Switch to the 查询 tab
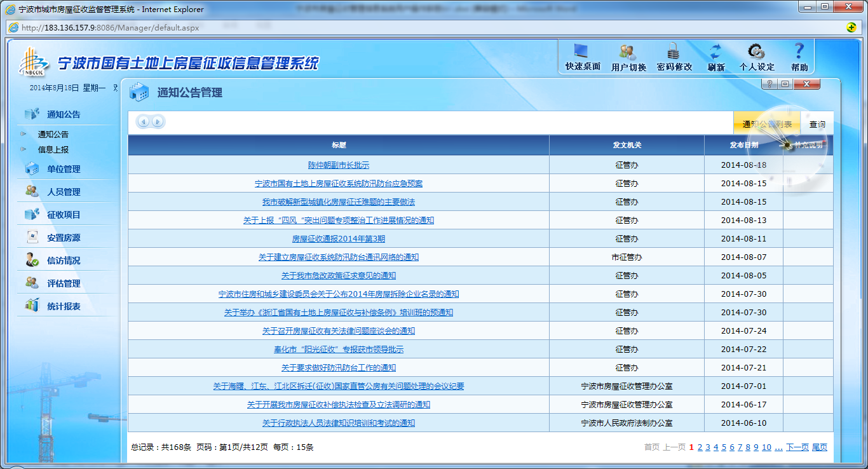The height and width of the screenshot is (469, 868). [817, 125]
